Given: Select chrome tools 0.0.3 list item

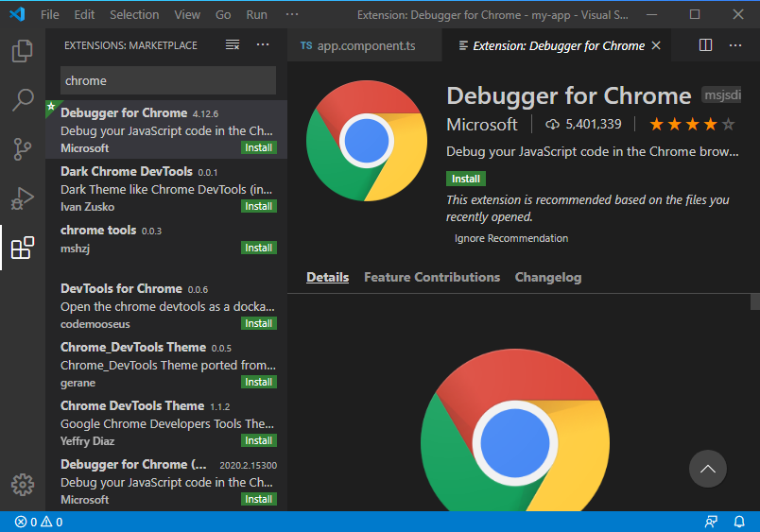Looking at the screenshot, I should click(x=166, y=247).
